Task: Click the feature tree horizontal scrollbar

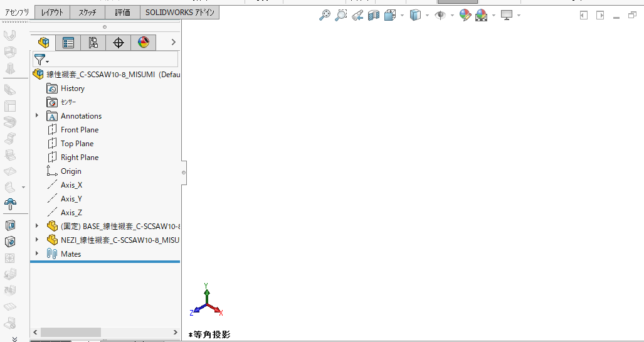Action: point(70,332)
